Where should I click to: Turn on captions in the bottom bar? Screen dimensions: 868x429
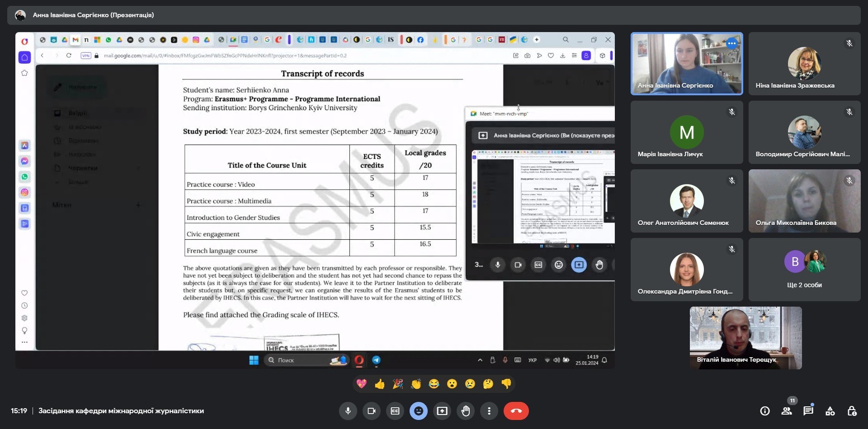[x=395, y=411]
